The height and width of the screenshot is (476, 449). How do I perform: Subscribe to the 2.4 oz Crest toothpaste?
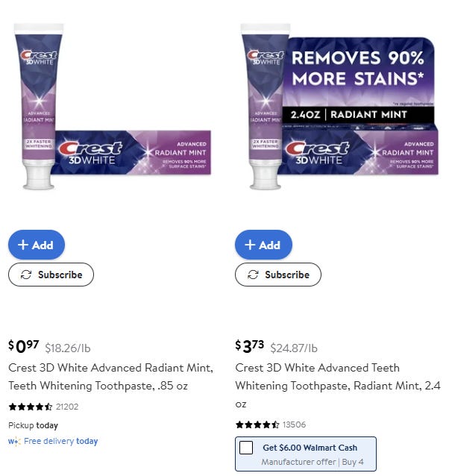point(278,275)
